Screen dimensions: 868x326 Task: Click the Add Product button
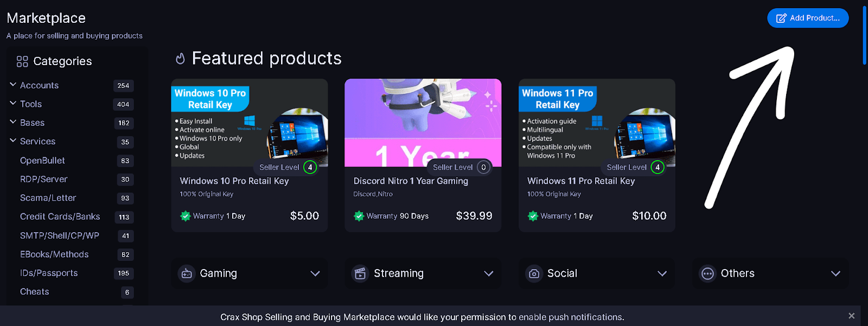[x=808, y=18]
